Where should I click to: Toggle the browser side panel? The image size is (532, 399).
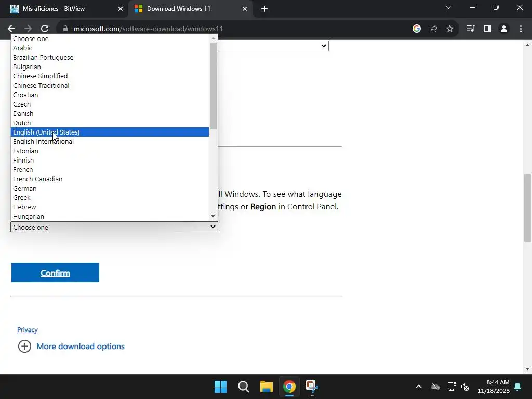(487, 29)
